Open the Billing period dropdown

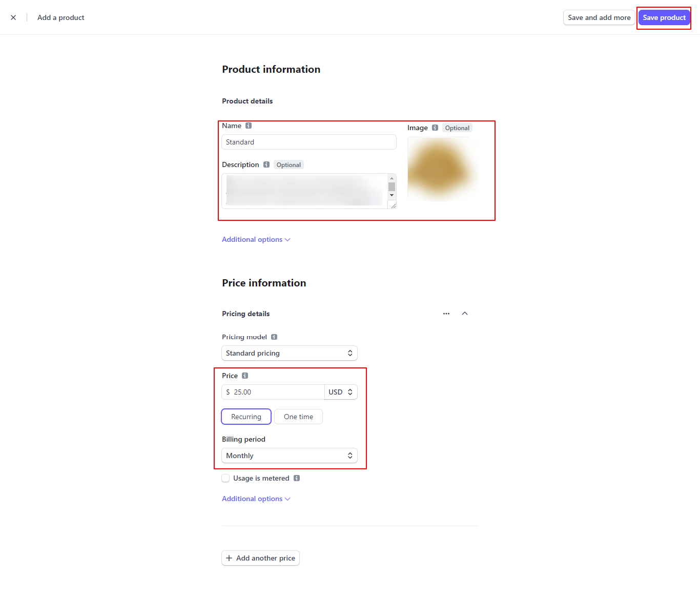click(289, 456)
